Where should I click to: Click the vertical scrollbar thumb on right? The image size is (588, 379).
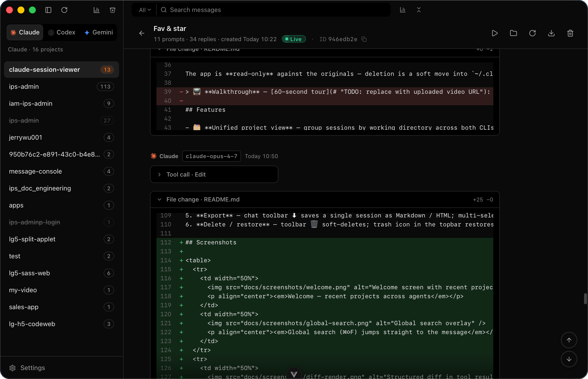pyautogui.click(x=586, y=299)
